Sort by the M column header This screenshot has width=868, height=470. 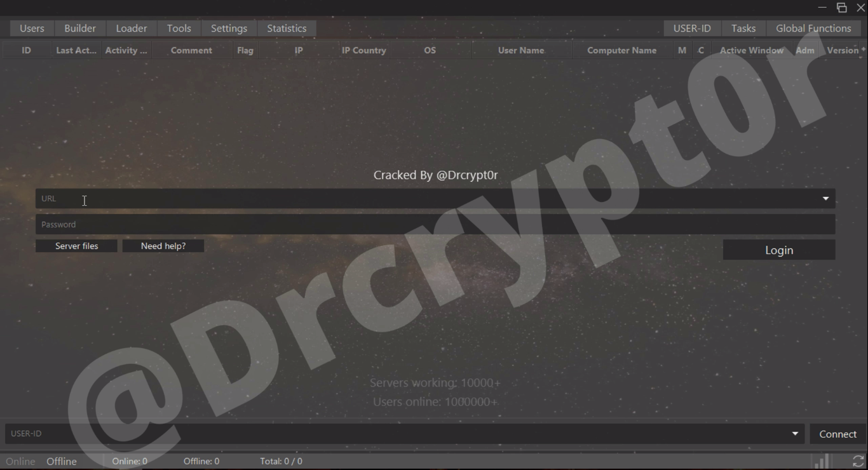tap(682, 50)
